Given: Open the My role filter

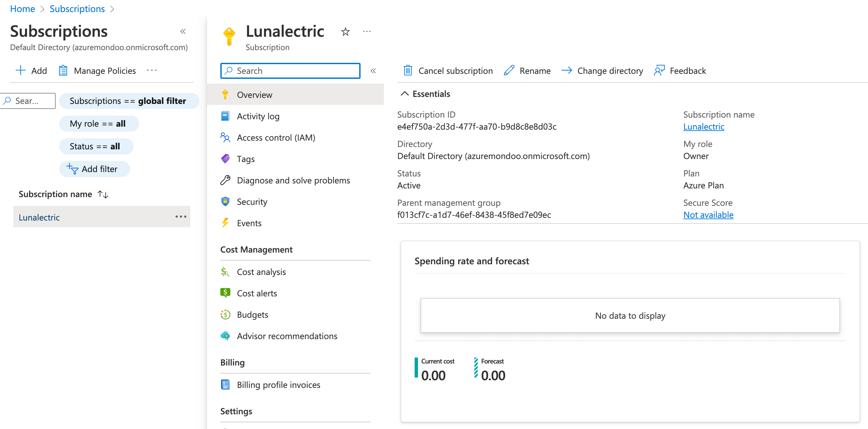Looking at the screenshot, I should 99,123.
